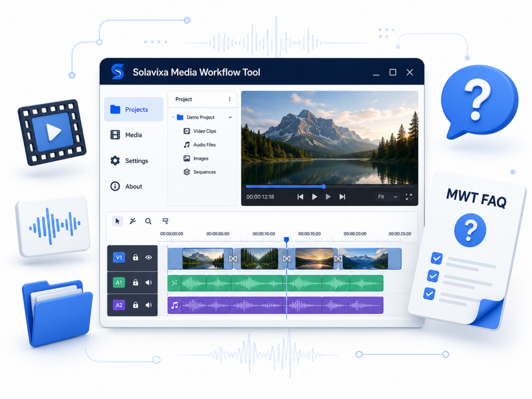Mute the A1 audio track
This screenshot has width=532, height=399.
click(149, 283)
